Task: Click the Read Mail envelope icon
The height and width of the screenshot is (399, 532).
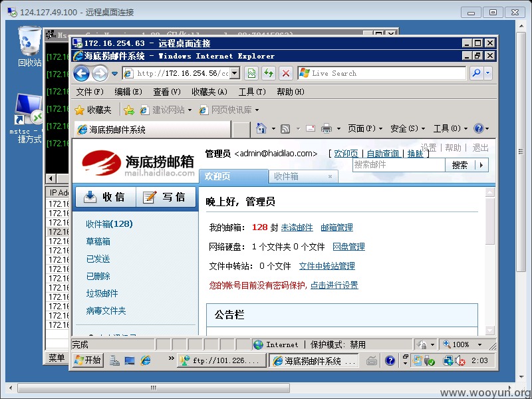Action: (x=311, y=128)
